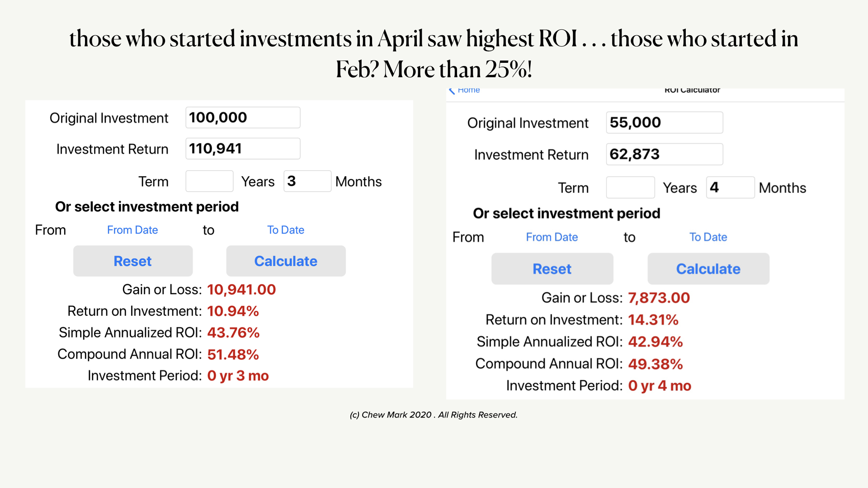Click the ROI Calculator title text
The height and width of the screenshot is (488, 868).
pos(692,90)
